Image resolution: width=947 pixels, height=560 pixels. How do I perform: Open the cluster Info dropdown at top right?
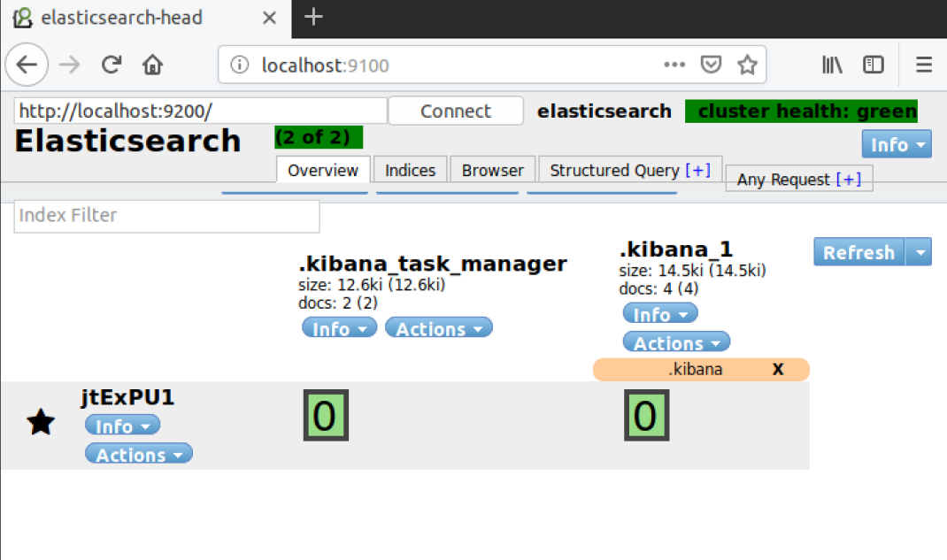pos(897,144)
